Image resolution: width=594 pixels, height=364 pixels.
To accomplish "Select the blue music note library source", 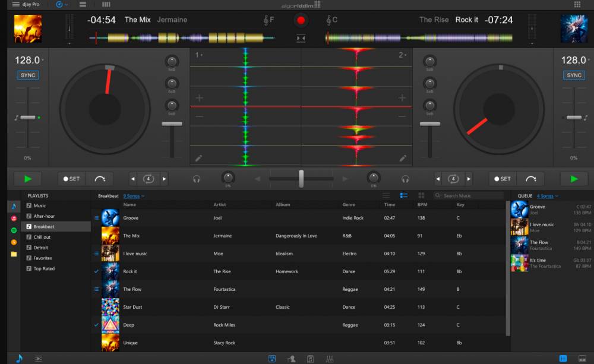I will [14, 207].
